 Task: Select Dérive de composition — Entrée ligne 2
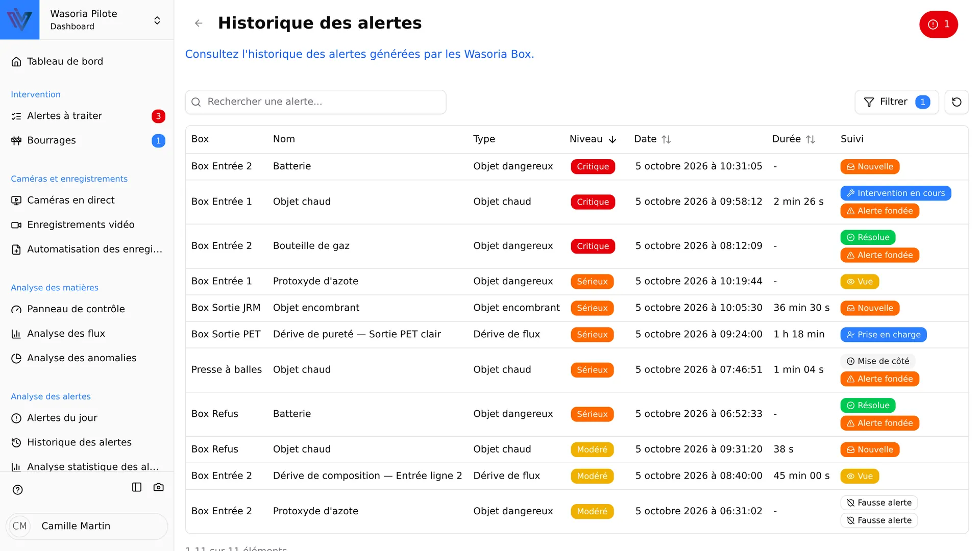coord(367,476)
